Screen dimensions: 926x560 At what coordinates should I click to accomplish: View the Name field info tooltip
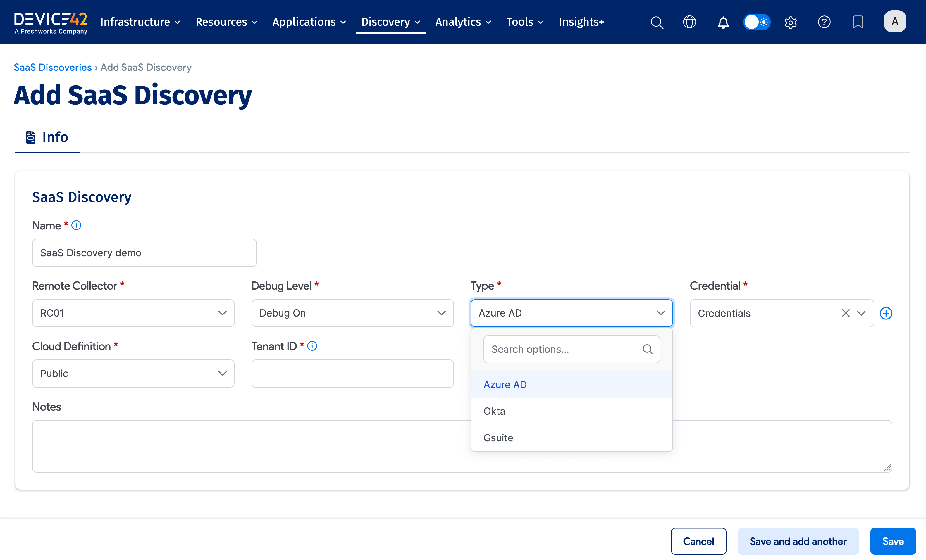point(76,225)
